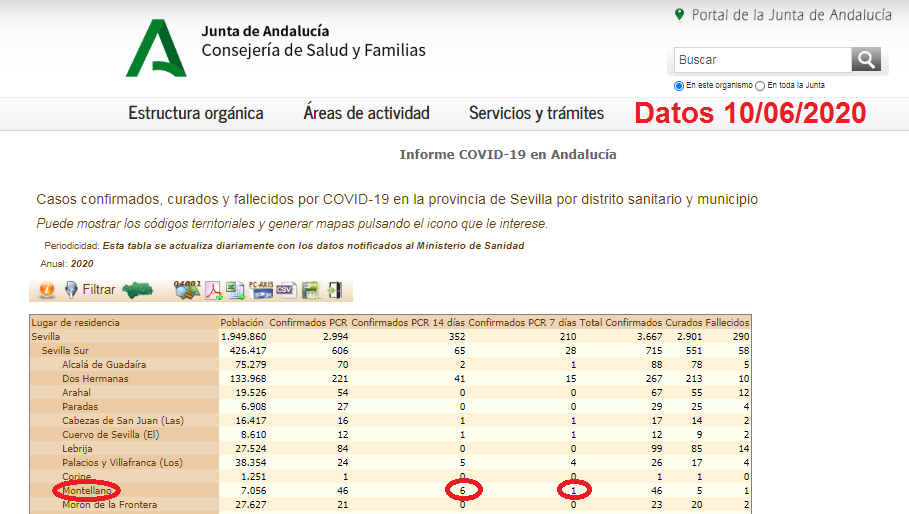Open the Servicios y trámites menu
This screenshot has height=514, width=909.
[536, 113]
